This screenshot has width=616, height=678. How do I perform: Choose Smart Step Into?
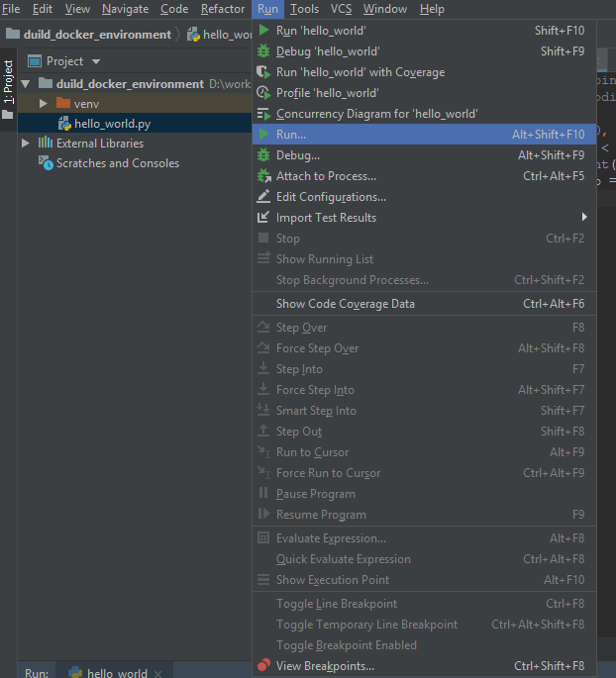point(424,411)
